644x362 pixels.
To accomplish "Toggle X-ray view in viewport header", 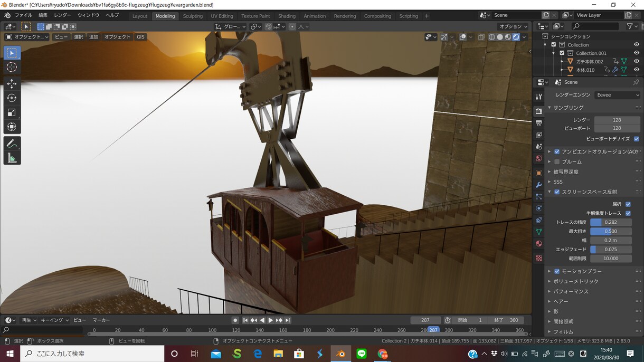I will [481, 37].
